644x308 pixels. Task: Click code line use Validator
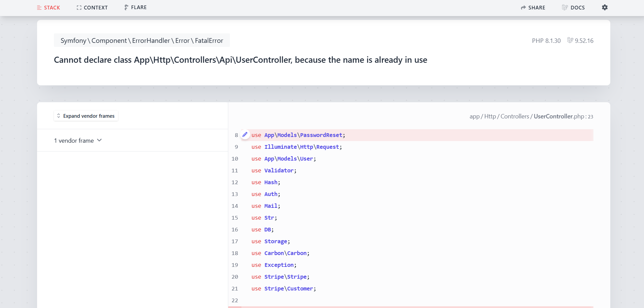(274, 170)
